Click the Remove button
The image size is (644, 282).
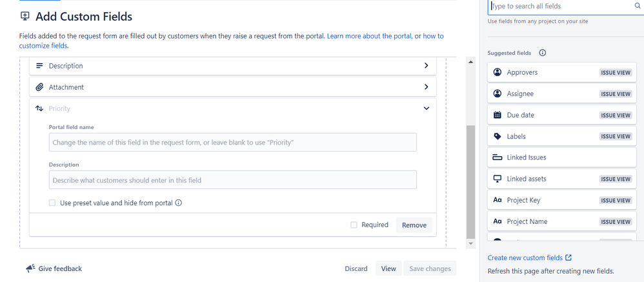414,225
